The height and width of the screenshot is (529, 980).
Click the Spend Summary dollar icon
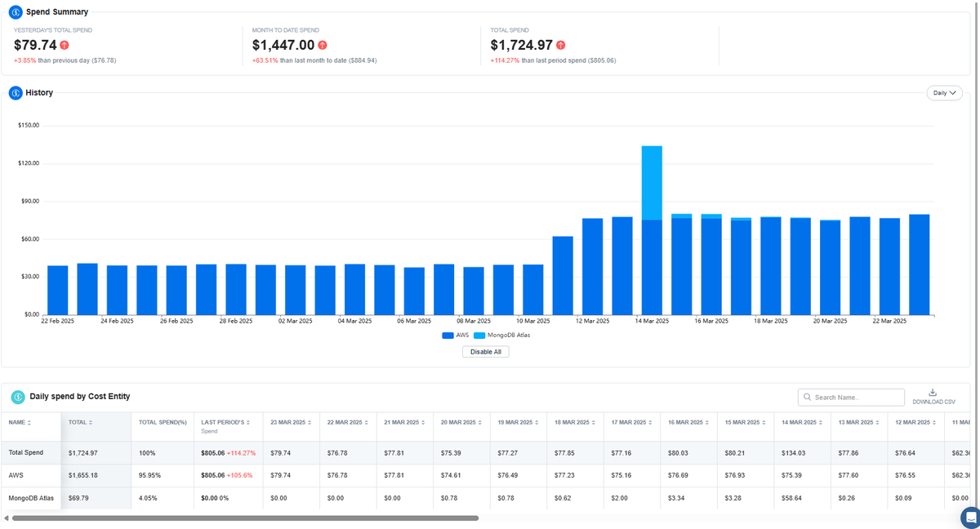16,12
